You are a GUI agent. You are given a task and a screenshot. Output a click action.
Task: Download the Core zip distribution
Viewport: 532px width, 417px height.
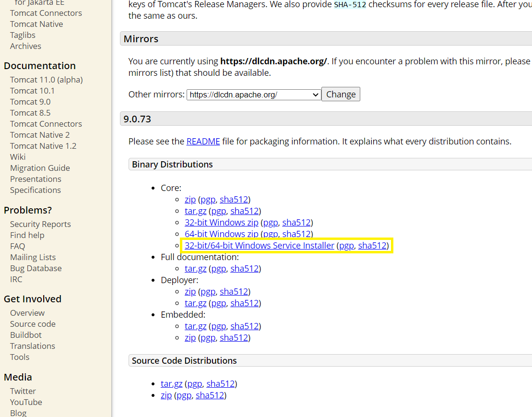(190, 200)
